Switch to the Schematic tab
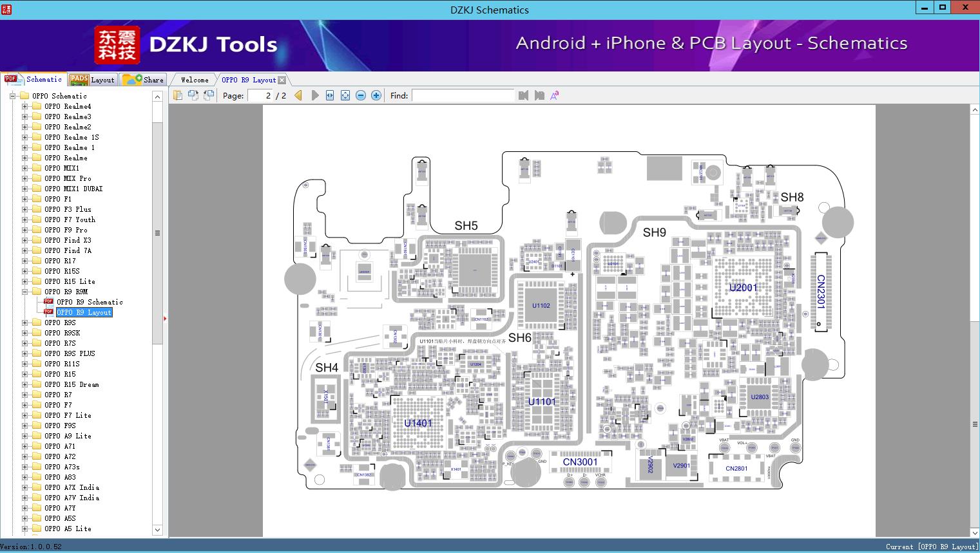This screenshot has width=980, height=553. pos(34,79)
